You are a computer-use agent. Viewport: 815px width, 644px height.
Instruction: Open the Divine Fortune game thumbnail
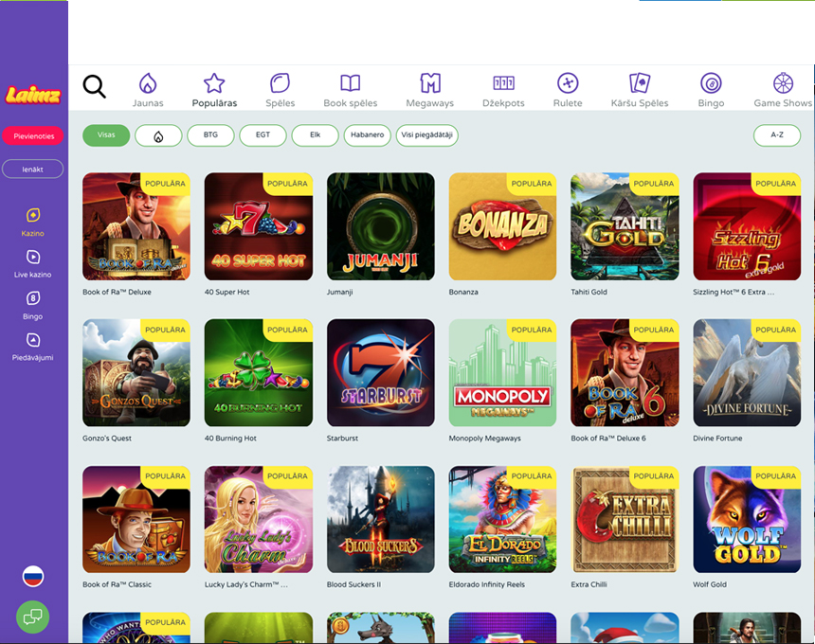[747, 373]
